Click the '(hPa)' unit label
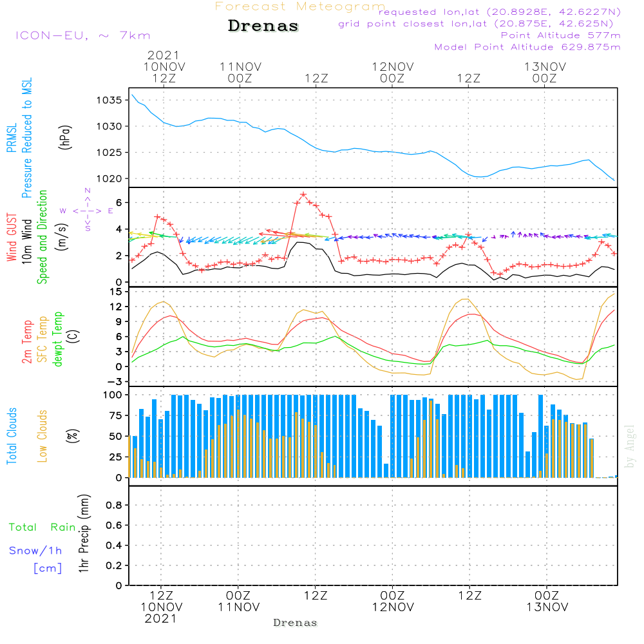This screenshot has height=644, width=644. [x=65, y=137]
